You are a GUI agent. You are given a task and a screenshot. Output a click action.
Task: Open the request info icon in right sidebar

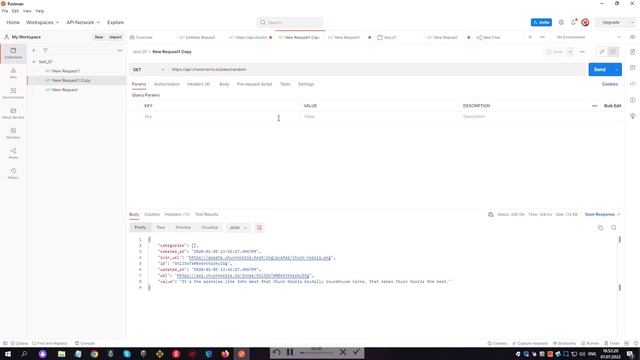click(632, 100)
